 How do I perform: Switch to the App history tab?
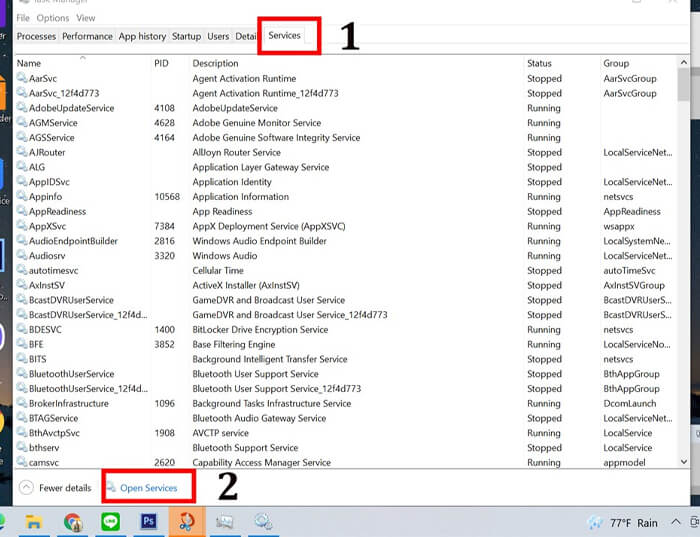coord(142,36)
